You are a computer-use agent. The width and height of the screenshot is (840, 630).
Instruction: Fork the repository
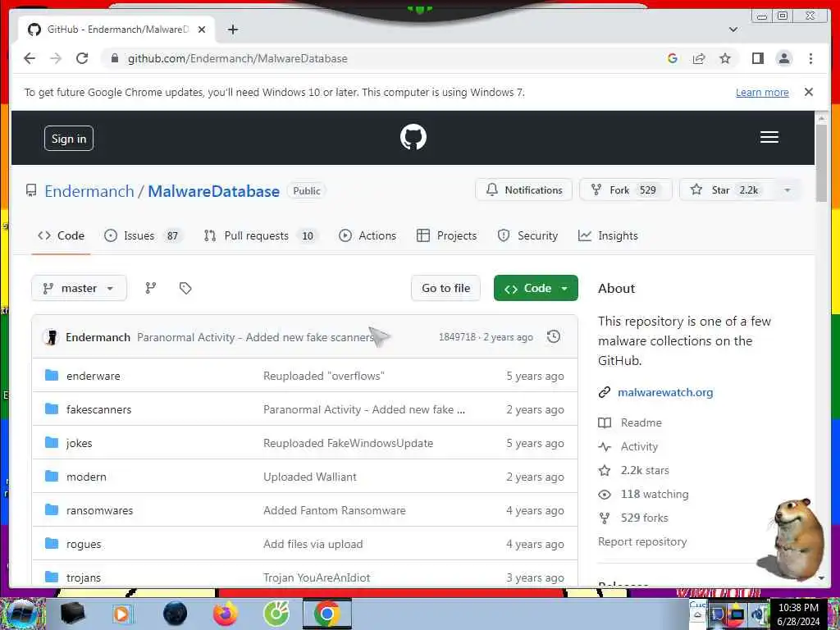click(626, 190)
